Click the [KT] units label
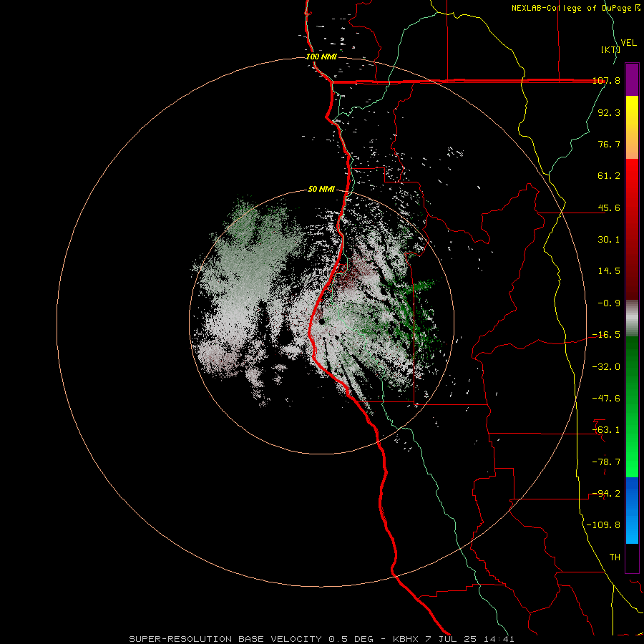This screenshot has height=644, width=644. point(610,49)
